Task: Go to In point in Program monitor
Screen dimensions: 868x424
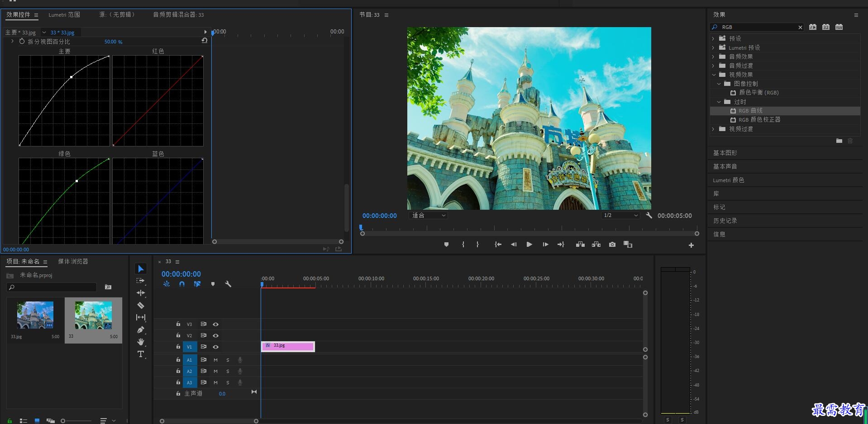Action: 498,245
